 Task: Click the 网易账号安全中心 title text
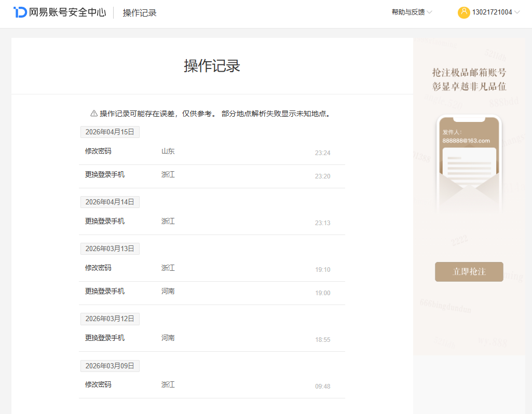[x=67, y=12]
